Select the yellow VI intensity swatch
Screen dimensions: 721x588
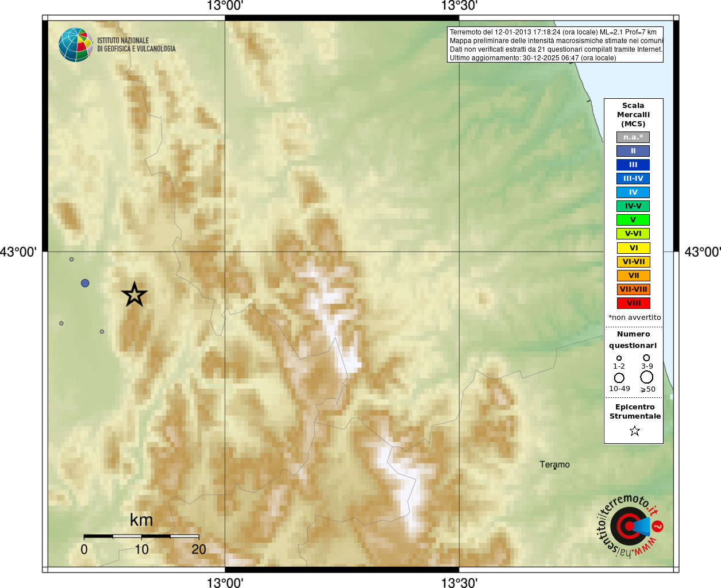[633, 248]
